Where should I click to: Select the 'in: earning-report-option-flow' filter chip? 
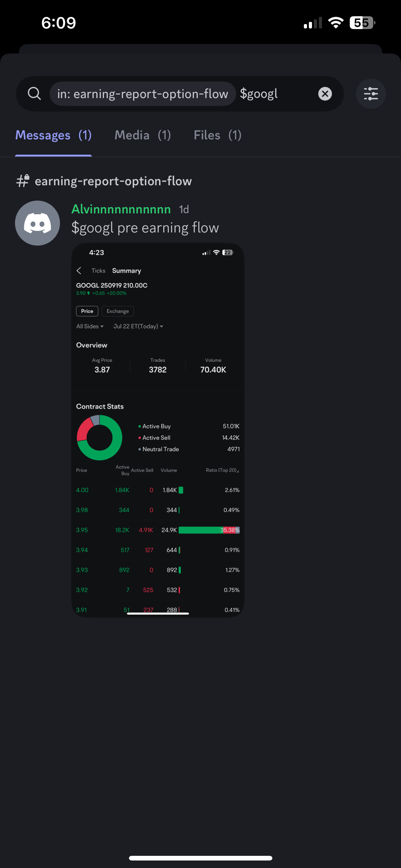[x=142, y=94]
